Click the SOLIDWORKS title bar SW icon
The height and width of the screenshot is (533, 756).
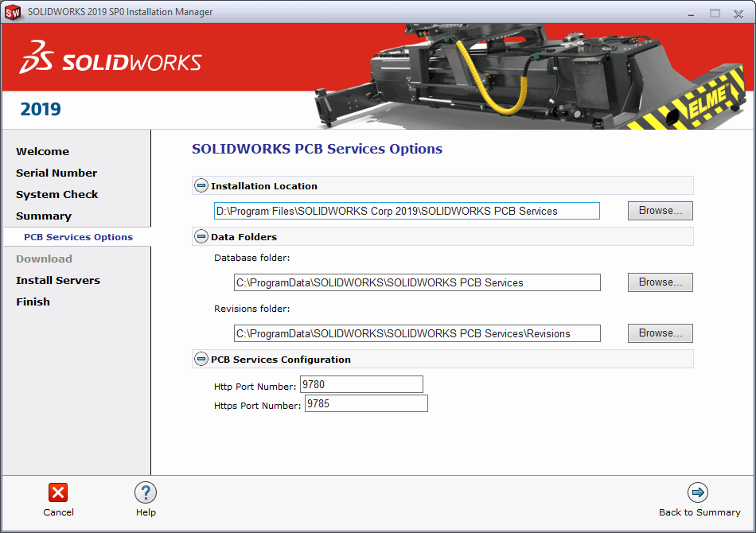(x=13, y=12)
